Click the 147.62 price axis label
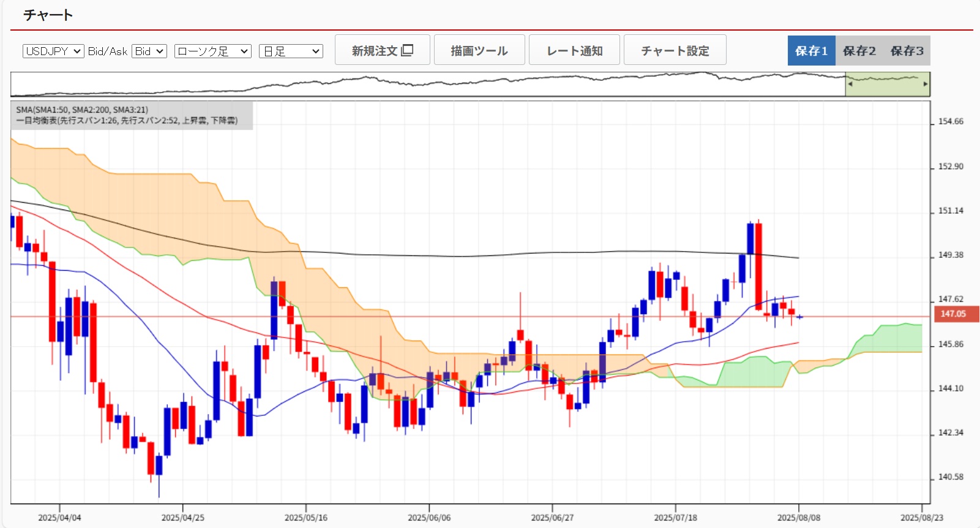The image size is (980, 528). click(x=951, y=300)
